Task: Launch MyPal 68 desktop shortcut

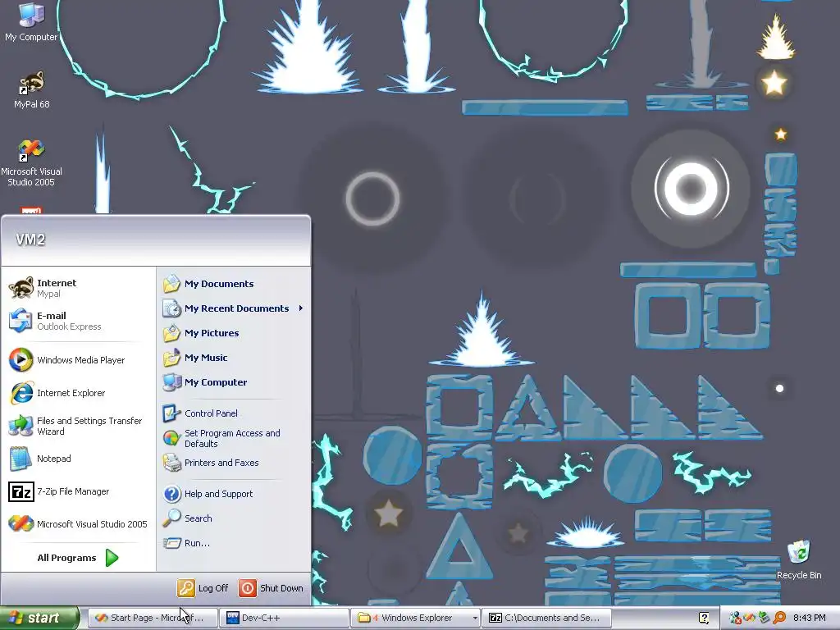Action: coord(31,89)
